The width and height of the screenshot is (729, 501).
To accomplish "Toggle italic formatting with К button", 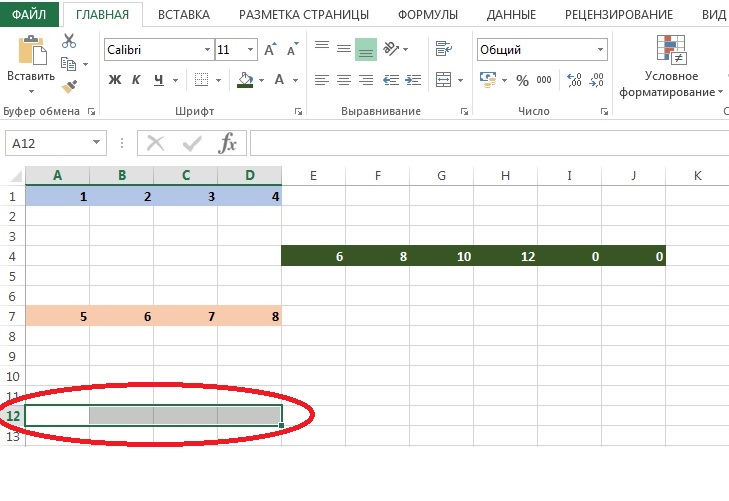I will pyautogui.click(x=136, y=80).
